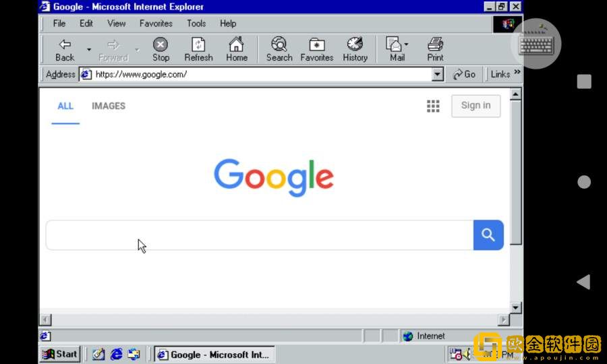The width and height of the screenshot is (607, 364).
Task: Launch Internet Explorer from the quick launch bar
Action: click(116, 354)
